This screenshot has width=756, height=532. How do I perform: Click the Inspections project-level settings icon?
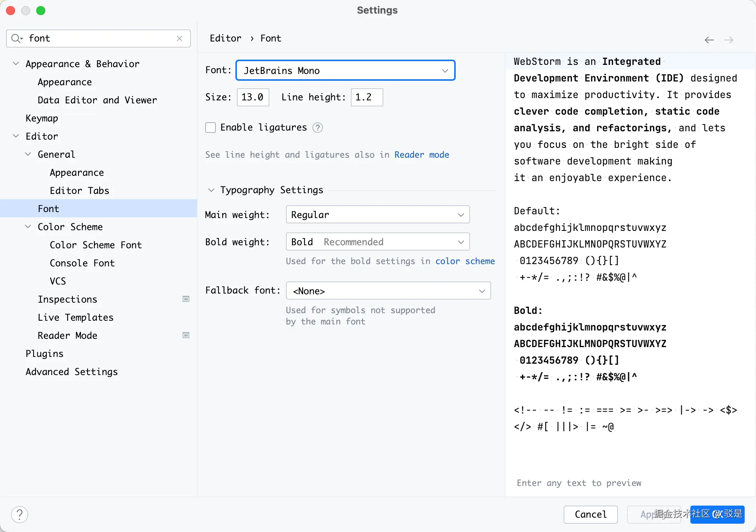pos(186,299)
